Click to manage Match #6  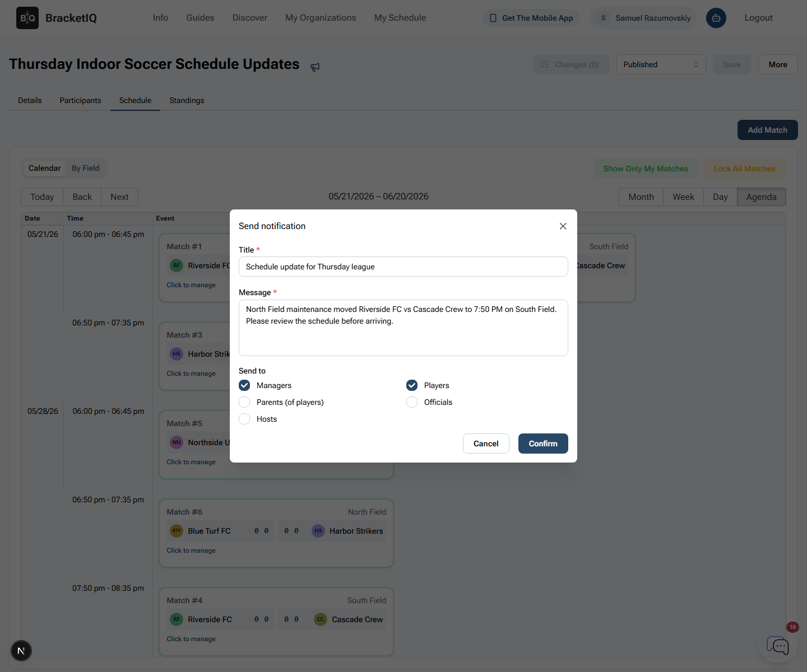(191, 550)
